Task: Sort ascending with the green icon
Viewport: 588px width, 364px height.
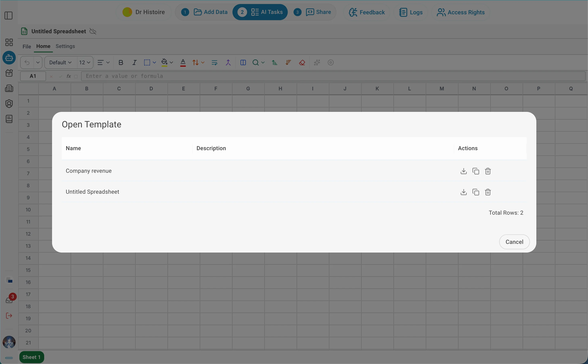Action: (x=274, y=63)
